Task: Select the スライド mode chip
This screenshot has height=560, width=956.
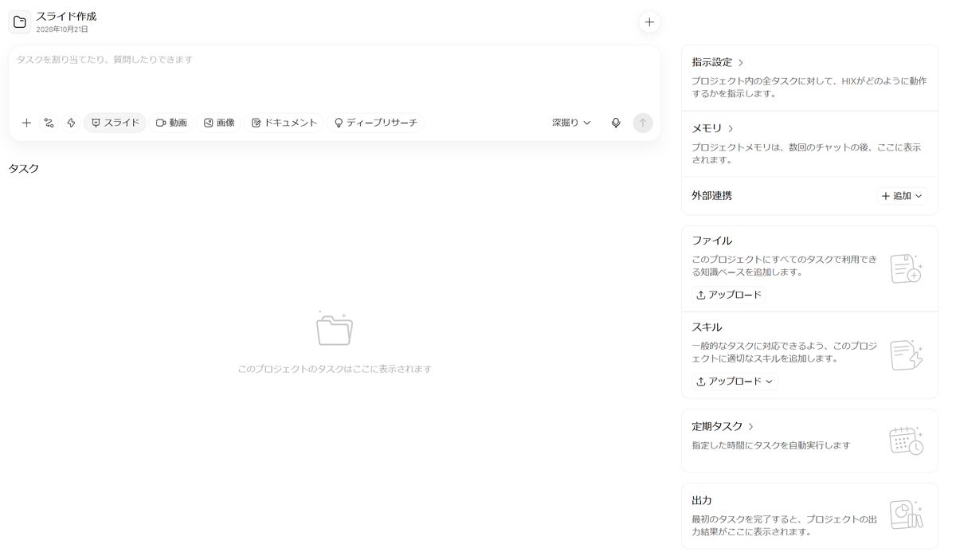Action: click(x=115, y=123)
